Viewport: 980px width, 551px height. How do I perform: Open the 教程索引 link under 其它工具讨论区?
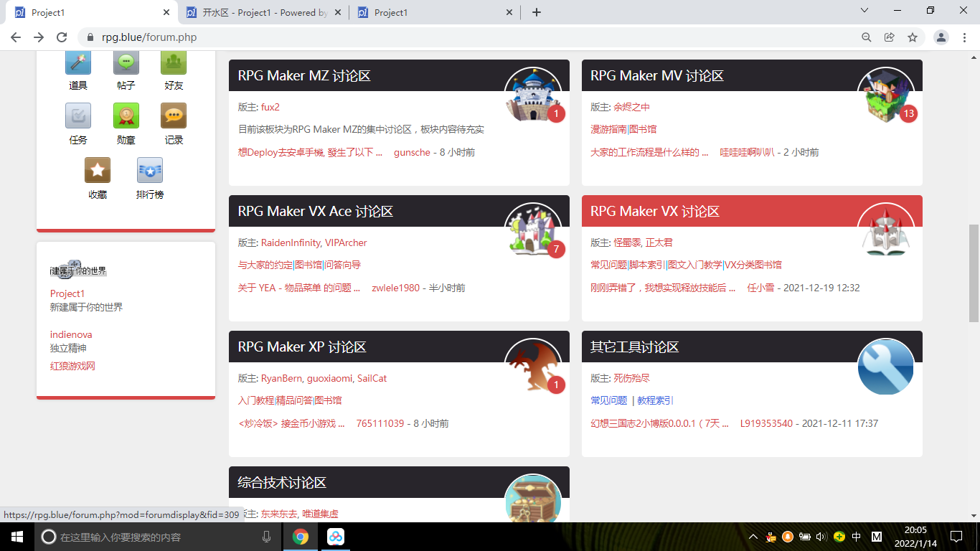(655, 400)
